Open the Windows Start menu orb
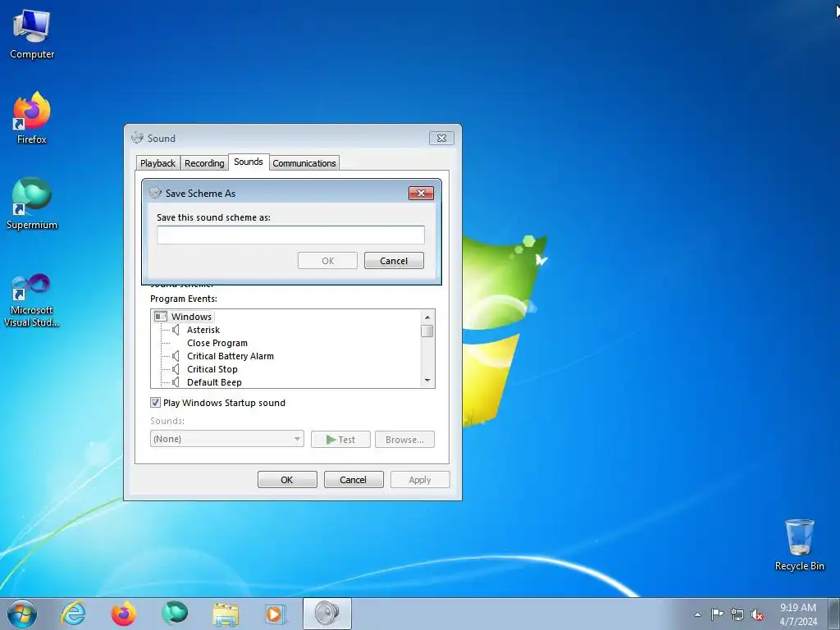 click(22, 614)
